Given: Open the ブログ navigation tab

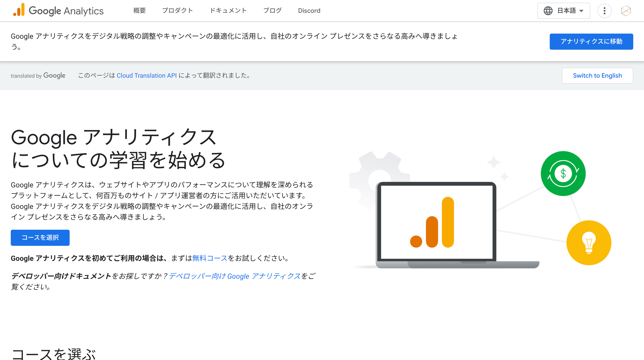Looking at the screenshot, I should (273, 11).
